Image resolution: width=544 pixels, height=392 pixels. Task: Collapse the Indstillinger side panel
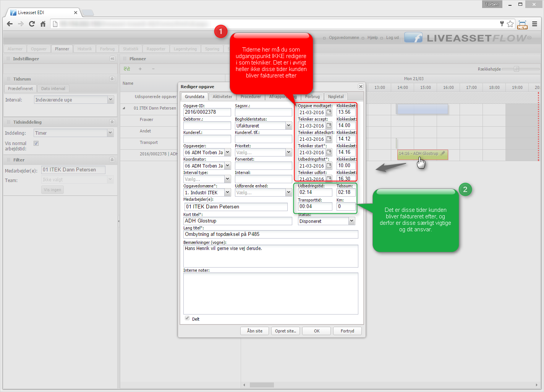tap(112, 59)
